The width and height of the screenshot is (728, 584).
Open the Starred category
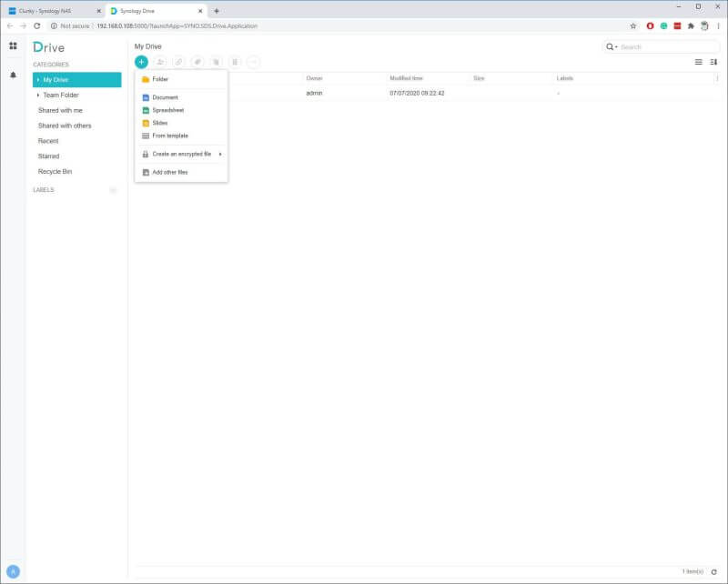tap(48, 156)
